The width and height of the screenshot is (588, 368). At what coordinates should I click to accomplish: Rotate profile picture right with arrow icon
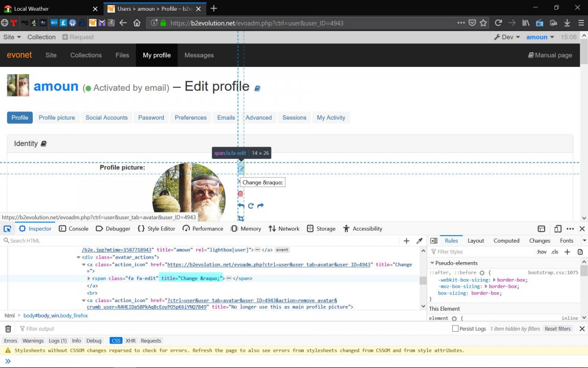260,206
